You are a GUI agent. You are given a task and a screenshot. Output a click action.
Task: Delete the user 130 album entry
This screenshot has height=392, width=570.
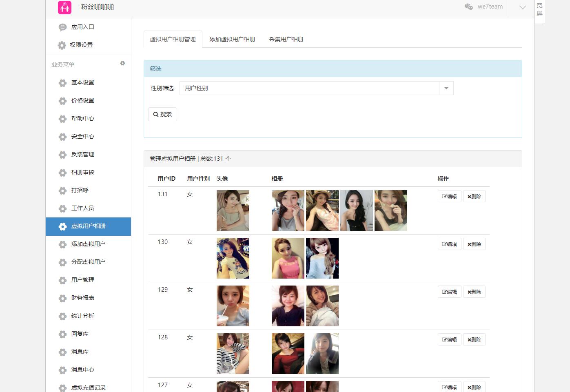(x=474, y=244)
